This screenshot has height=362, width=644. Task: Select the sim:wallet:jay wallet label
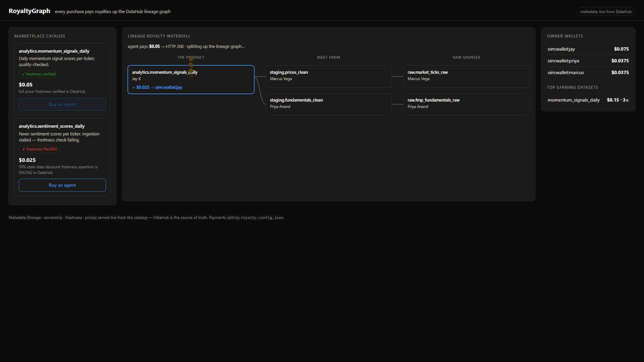561,49
